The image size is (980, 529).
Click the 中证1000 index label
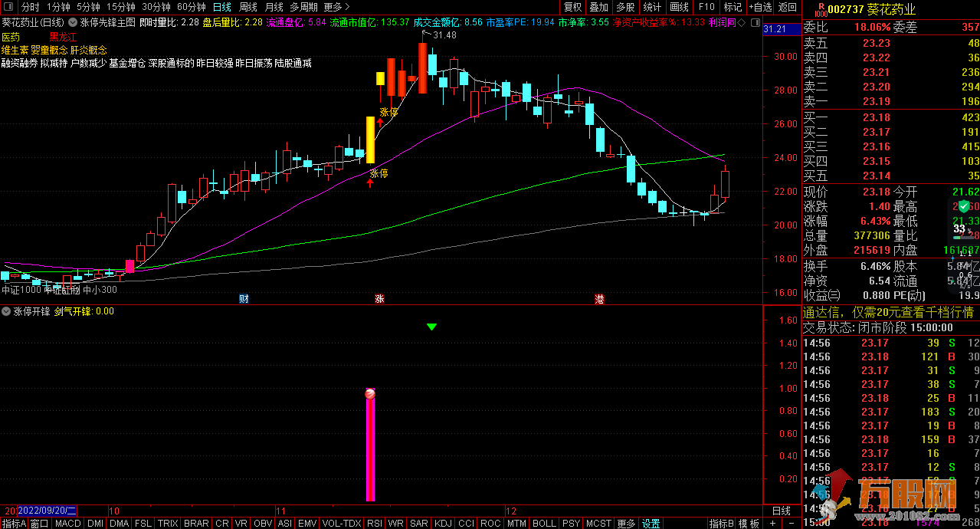[21, 290]
